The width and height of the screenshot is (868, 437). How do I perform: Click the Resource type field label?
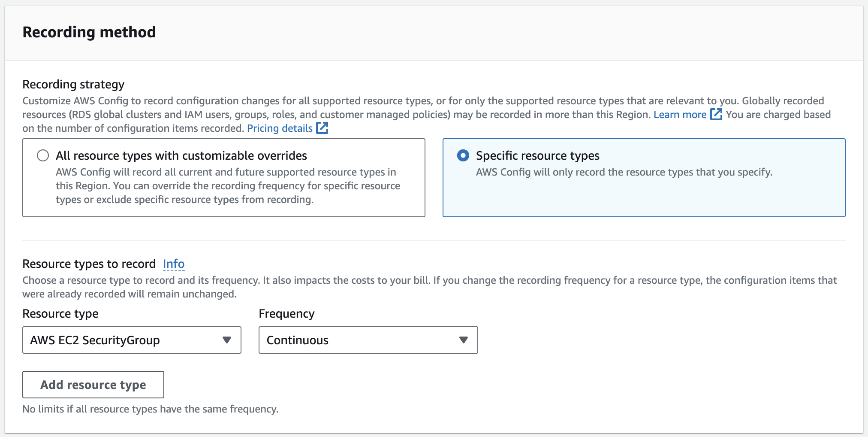tap(60, 314)
